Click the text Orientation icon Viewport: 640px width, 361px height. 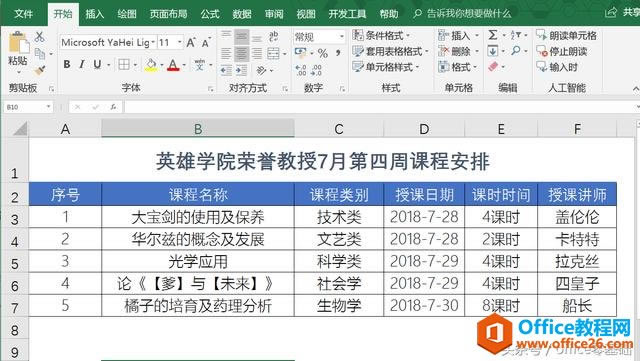tap(261, 70)
